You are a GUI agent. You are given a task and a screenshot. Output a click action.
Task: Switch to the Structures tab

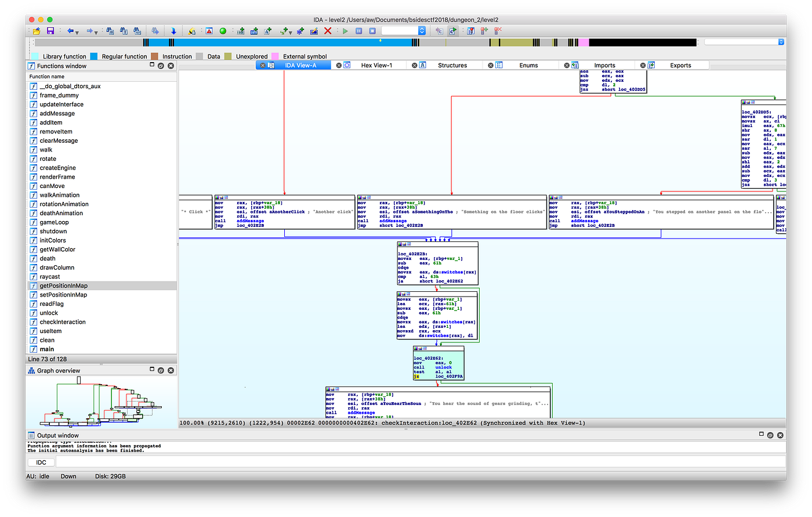pyautogui.click(x=453, y=65)
